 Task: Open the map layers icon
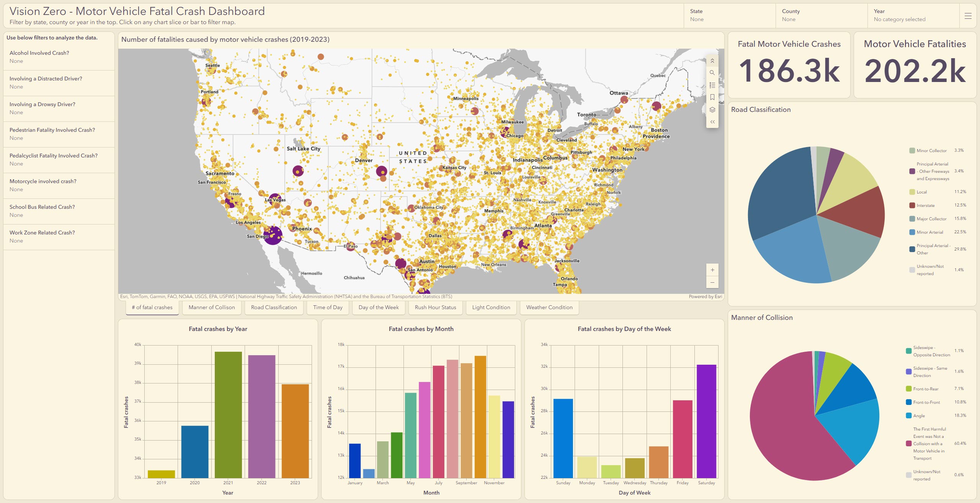pyautogui.click(x=712, y=110)
